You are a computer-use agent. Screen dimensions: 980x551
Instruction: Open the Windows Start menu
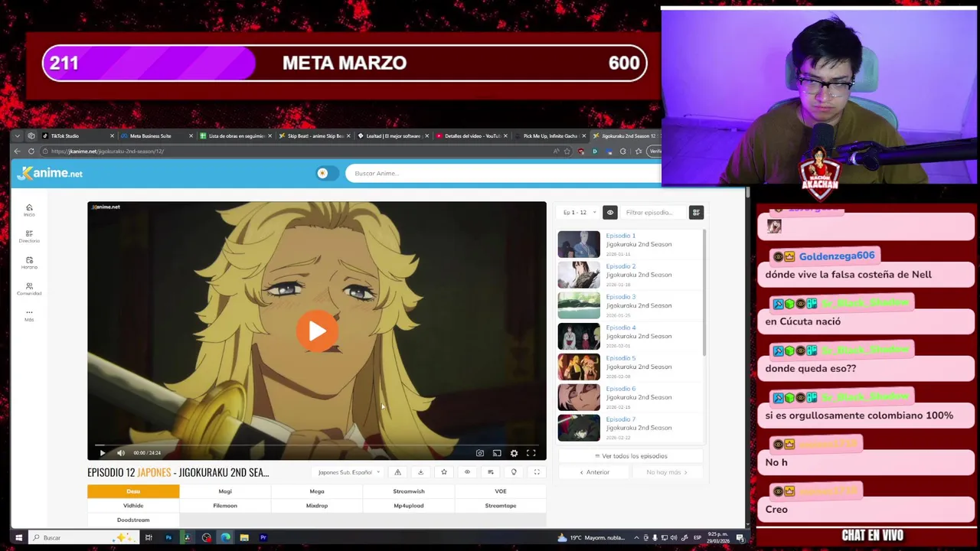pos(19,538)
